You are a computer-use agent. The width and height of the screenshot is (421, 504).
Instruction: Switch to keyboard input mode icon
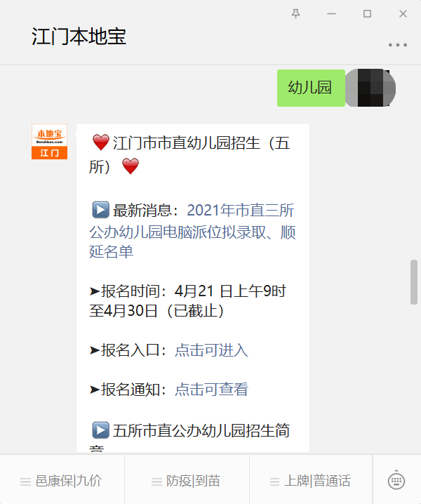396,480
